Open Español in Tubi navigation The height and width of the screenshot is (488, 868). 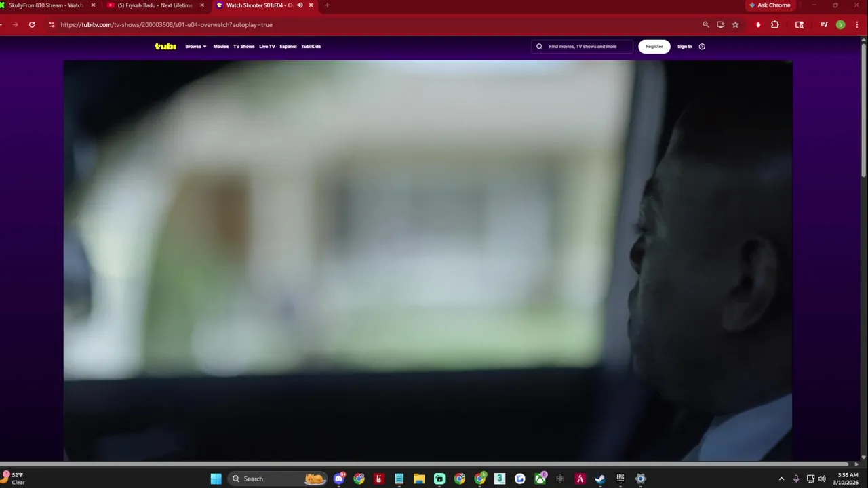(288, 46)
